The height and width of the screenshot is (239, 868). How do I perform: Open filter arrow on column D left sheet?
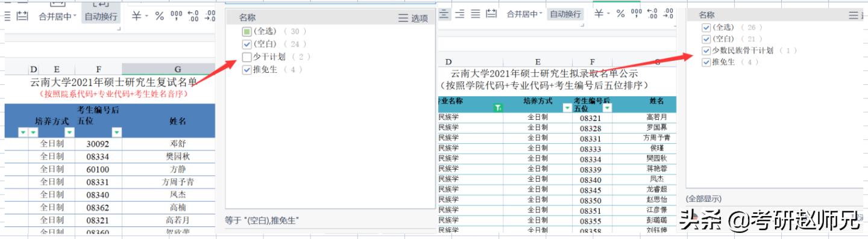(x=33, y=132)
